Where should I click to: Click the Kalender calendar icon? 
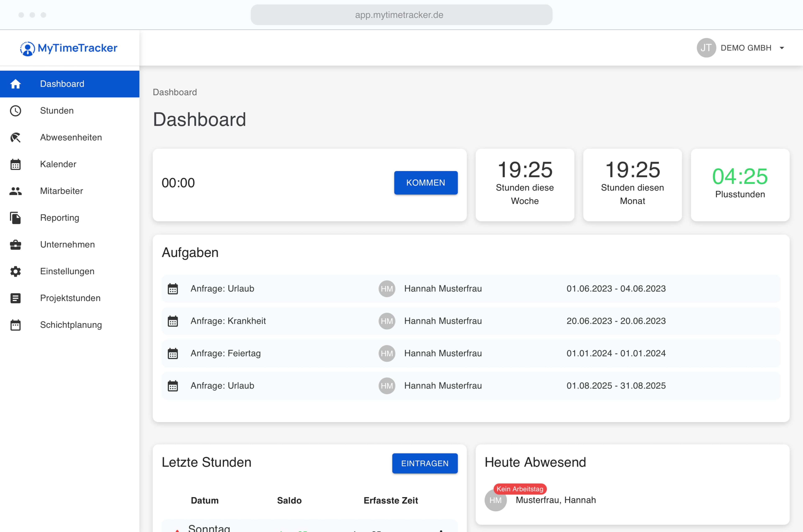16,164
